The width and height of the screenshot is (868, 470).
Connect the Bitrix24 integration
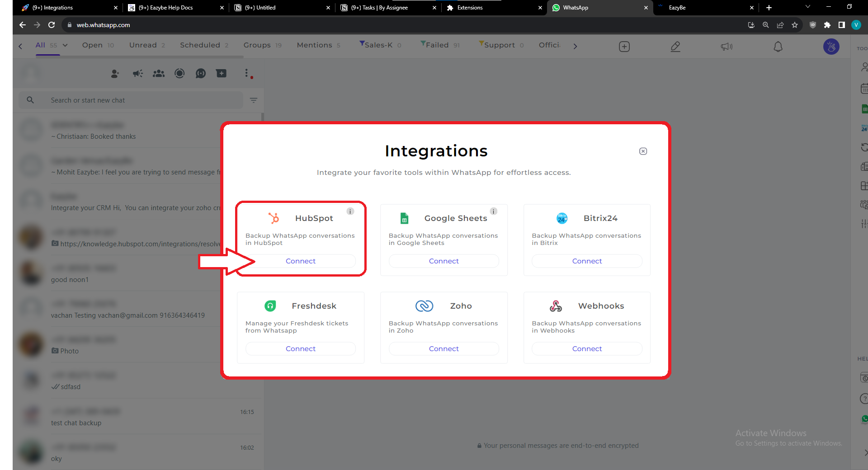pos(587,261)
